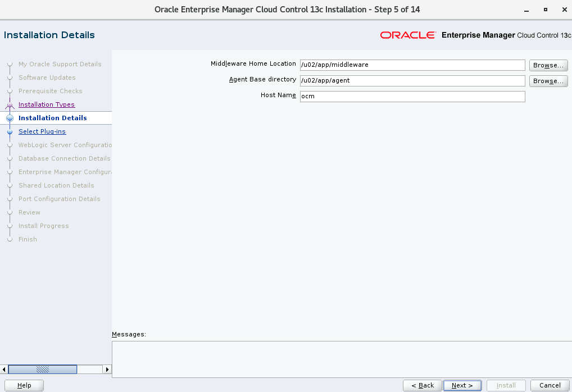Select the Installation Details step
This screenshot has height=392, width=572.
(x=52, y=118)
